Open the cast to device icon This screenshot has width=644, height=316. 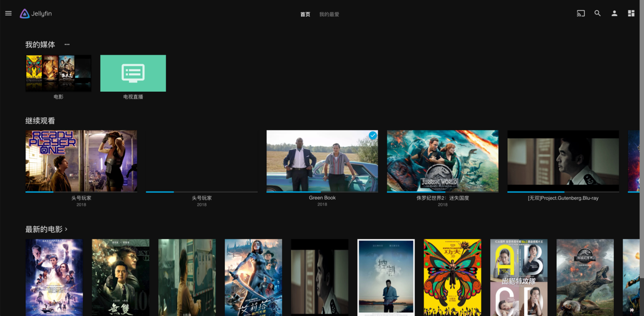581,13
